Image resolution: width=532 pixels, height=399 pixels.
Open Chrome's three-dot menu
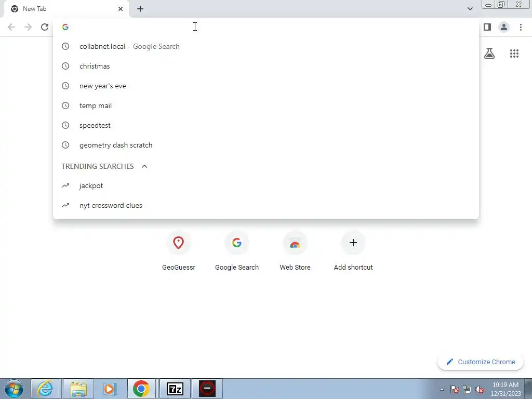tap(521, 27)
